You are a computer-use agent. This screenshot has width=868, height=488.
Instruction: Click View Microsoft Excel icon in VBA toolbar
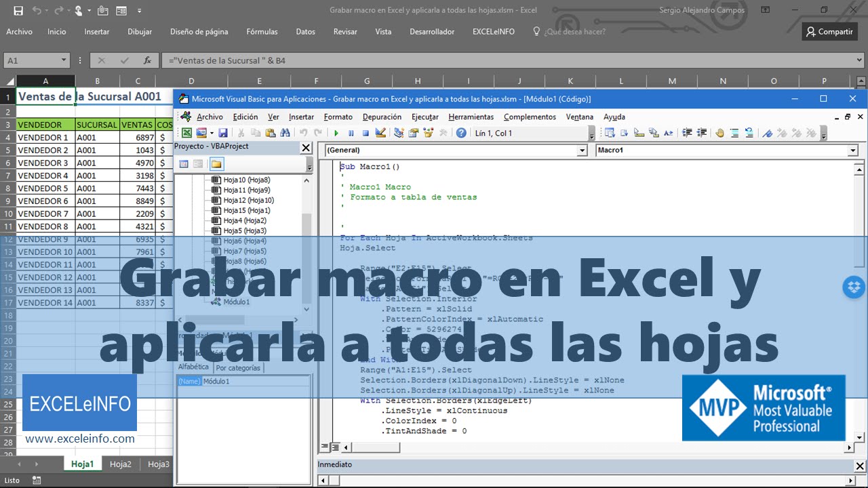186,133
